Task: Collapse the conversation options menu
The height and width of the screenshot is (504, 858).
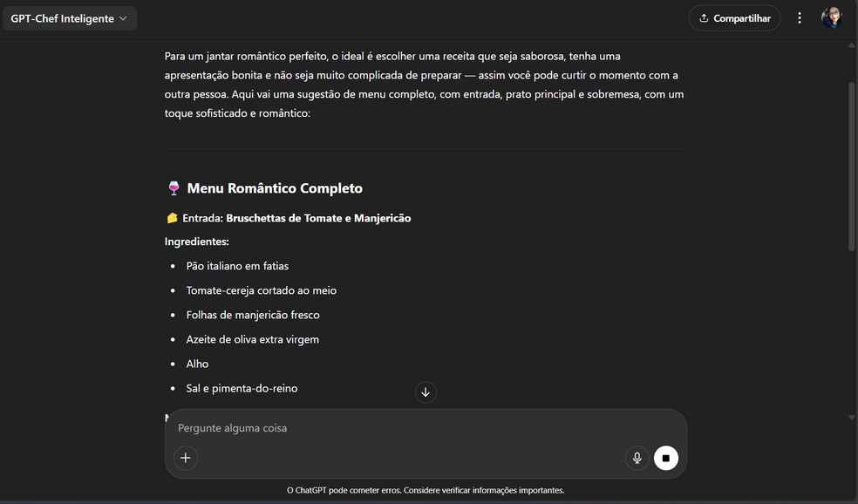Action: point(800,17)
